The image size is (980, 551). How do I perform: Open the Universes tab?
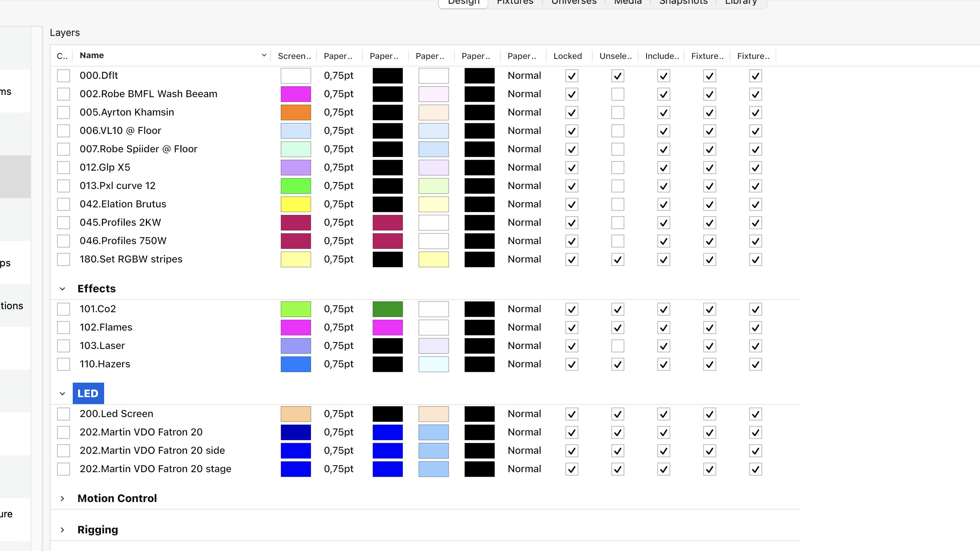[574, 2]
